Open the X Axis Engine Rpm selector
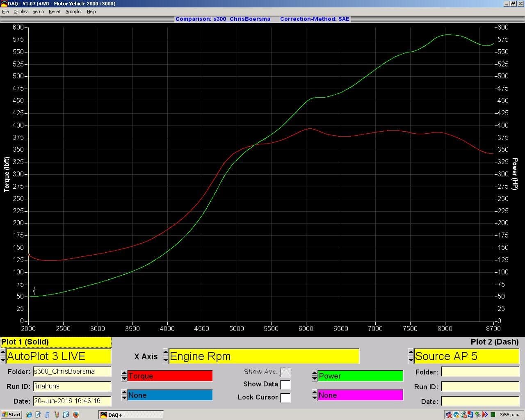The width and height of the screenshot is (525, 420). [264, 356]
